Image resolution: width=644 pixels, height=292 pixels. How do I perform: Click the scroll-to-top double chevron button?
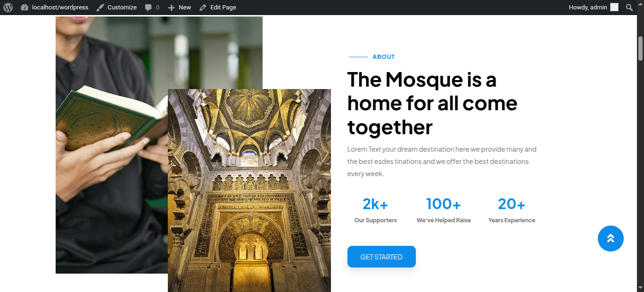point(611,239)
